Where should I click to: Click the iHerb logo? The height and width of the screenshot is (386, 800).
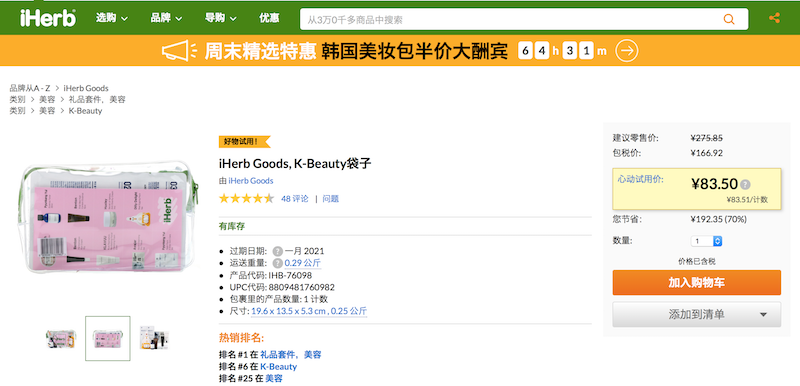[47, 18]
